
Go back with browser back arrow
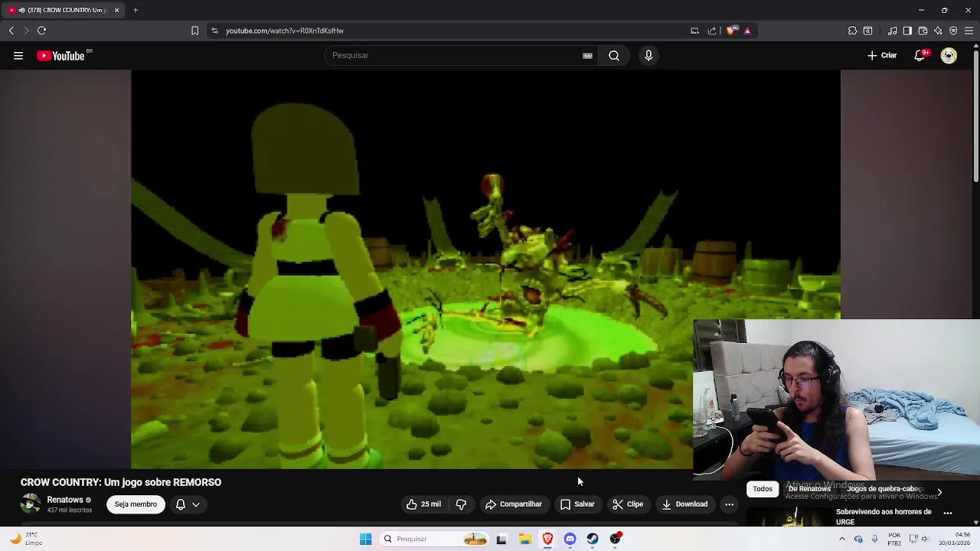click(11, 31)
